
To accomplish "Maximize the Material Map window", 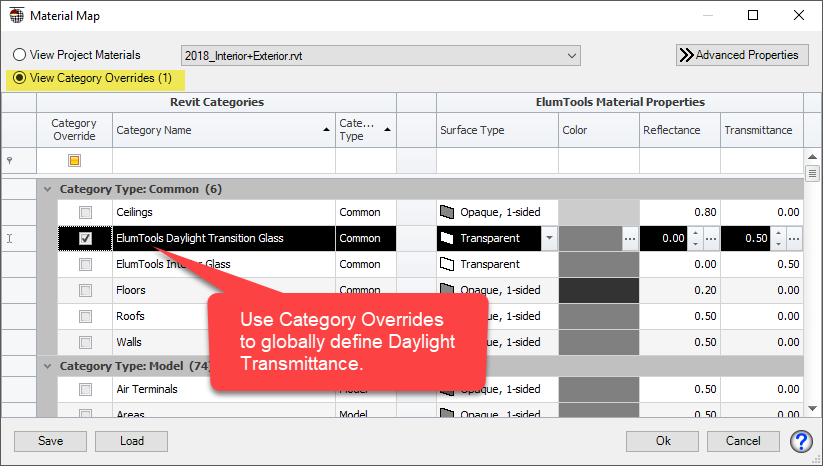I will point(753,15).
